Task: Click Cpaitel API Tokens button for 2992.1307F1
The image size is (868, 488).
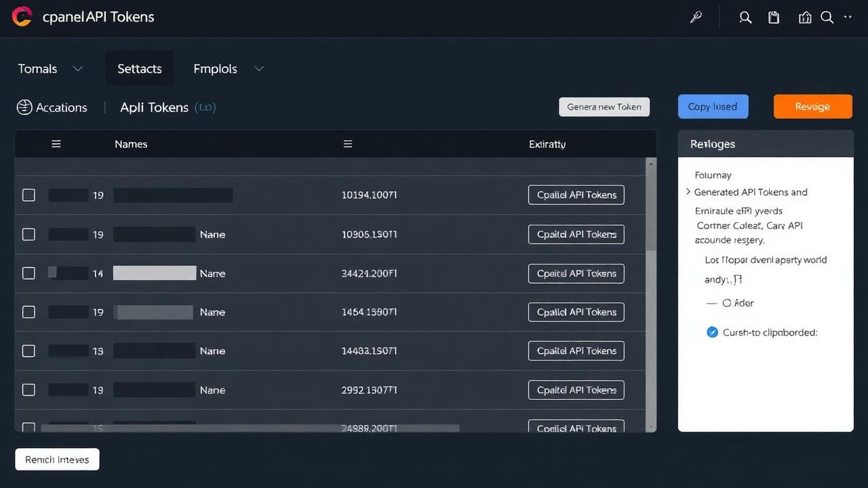Action: click(x=576, y=390)
